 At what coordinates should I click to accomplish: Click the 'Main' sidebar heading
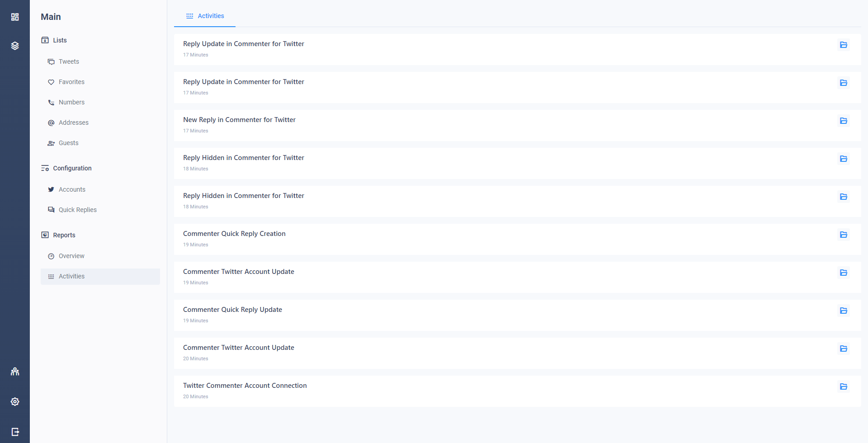[51, 17]
